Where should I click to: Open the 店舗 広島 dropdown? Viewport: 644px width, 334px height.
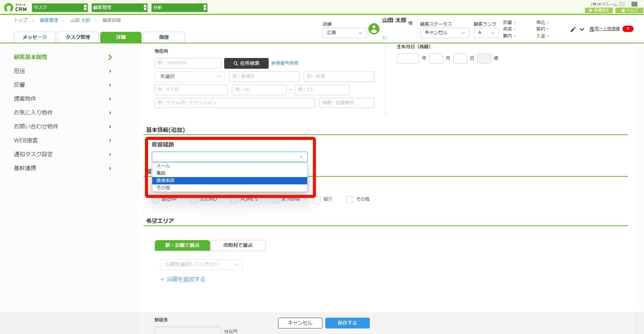[x=344, y=33]
